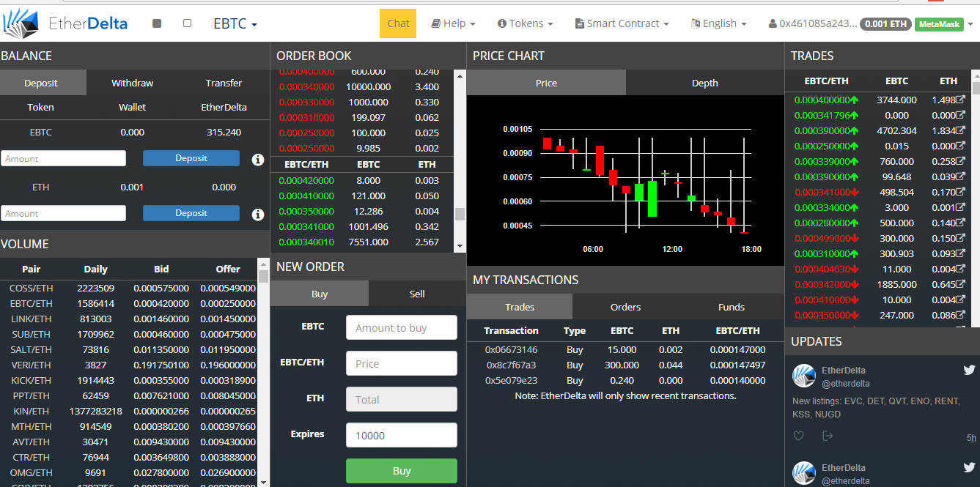
Task: Click EtherDelta avatar on the first tweet
Action: [x=804, y=376]
